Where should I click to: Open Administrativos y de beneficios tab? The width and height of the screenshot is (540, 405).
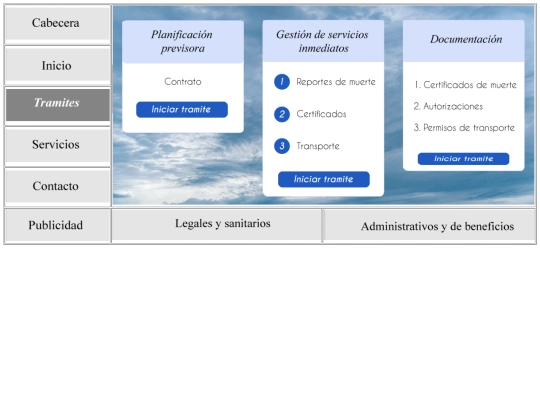(x=429, y=226)
